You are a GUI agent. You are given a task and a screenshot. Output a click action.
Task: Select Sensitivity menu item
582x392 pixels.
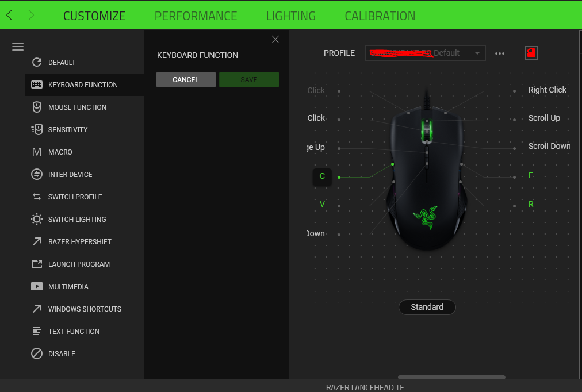click(x=85, y=129)
